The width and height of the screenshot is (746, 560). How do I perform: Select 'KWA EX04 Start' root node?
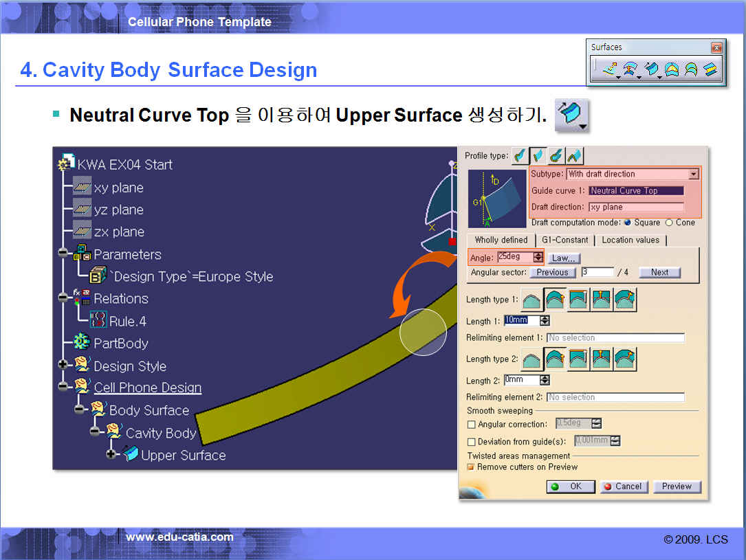[124, 165]
